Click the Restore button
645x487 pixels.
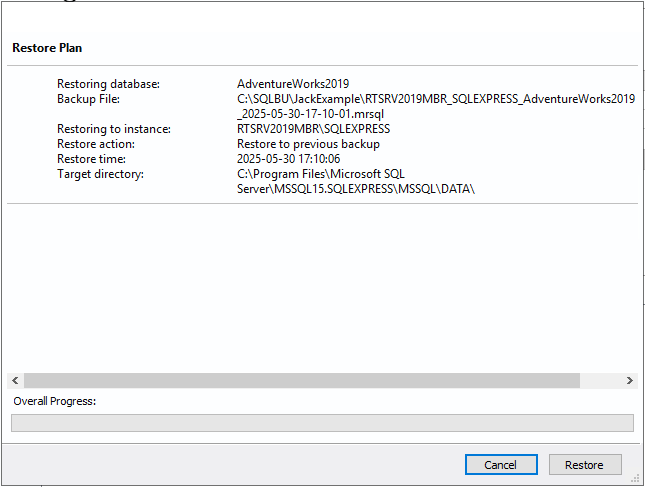[585, 465]
